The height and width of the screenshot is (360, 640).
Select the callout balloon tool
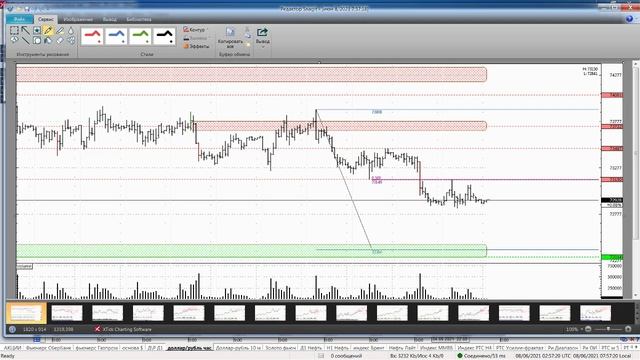coord(14,40)
